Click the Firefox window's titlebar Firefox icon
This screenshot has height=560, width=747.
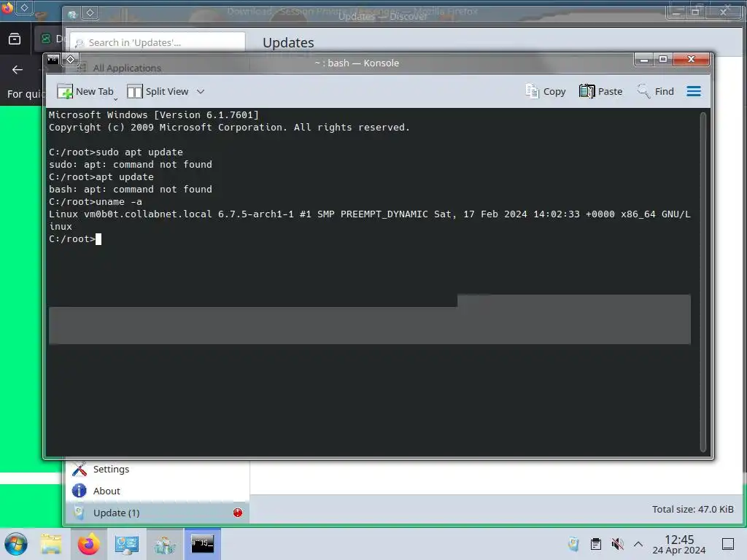7,8
